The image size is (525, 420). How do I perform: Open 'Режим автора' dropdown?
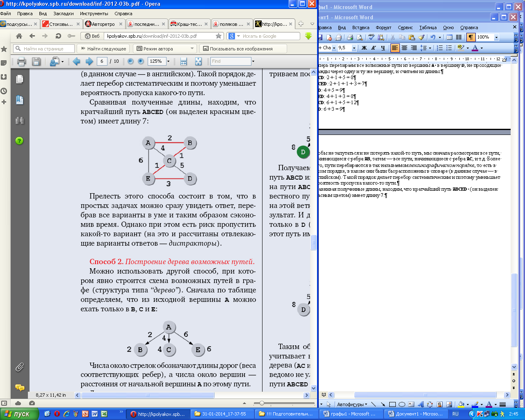(192, 49)
